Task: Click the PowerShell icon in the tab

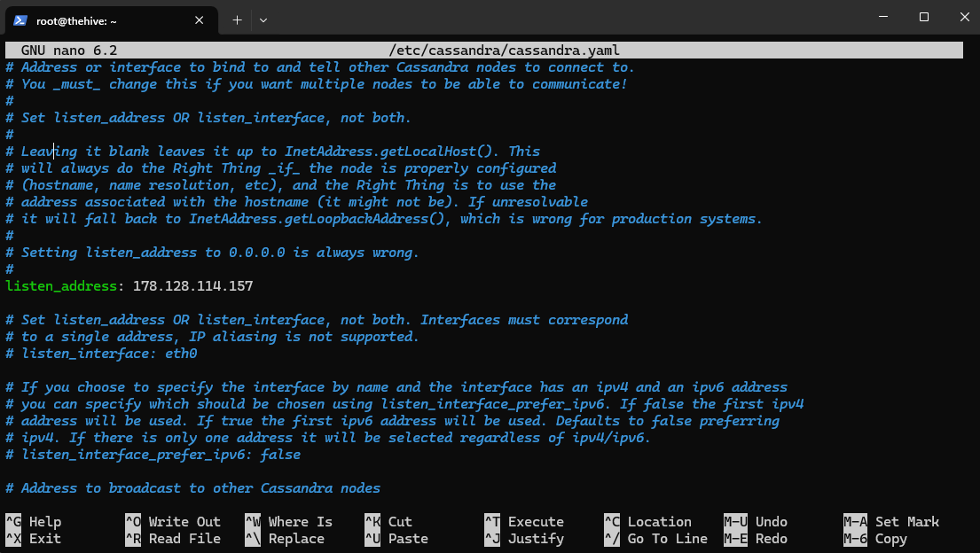Action: (20, 20)
